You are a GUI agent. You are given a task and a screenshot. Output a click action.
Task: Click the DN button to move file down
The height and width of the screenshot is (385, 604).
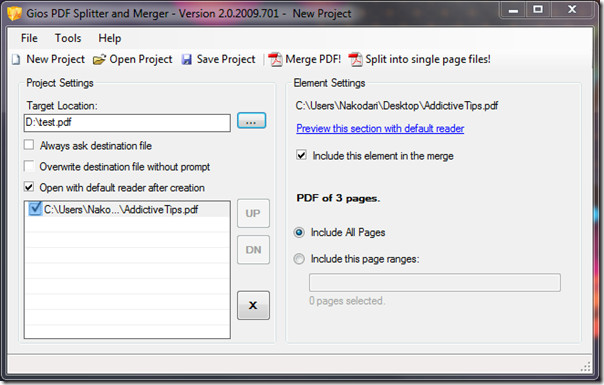coord(253,250)
